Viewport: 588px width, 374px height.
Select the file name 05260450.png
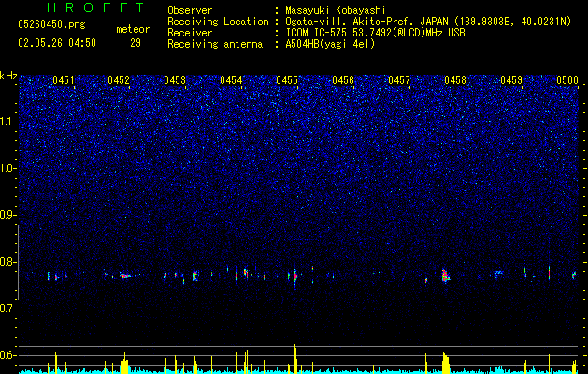pyautogui.click(x=51, y=24)
